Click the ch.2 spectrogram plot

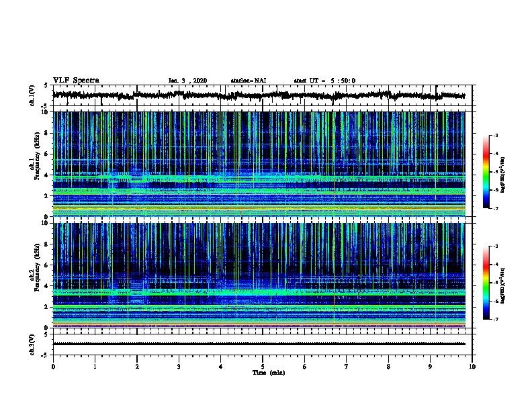click(259, 275)
